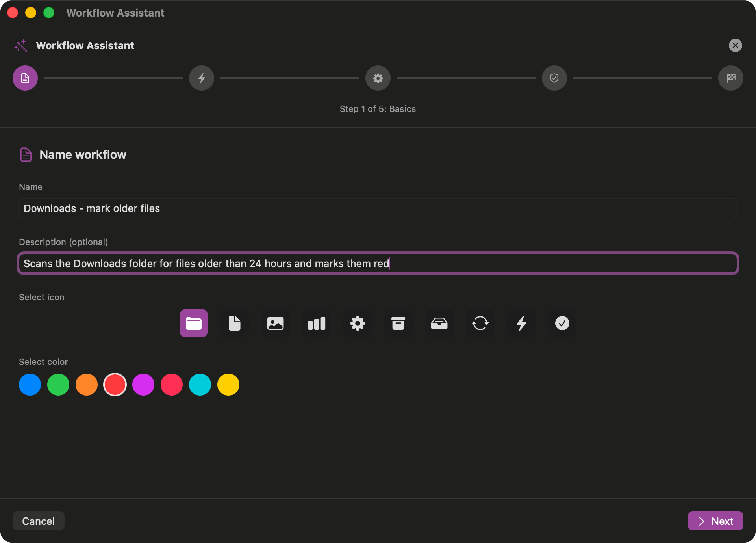Select the folder workflow icon
Image resolution: width=756 pixels, height=543 pixels.
pos(194,323)
